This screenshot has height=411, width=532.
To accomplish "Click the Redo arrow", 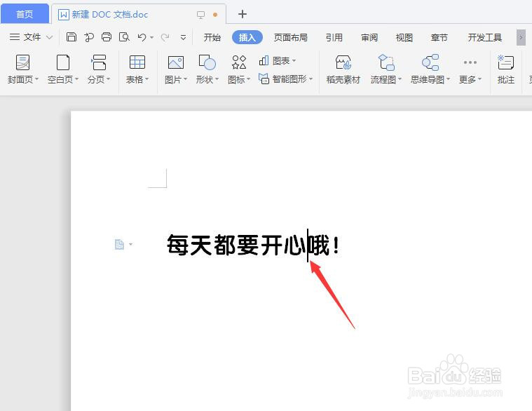I will 165,37.
